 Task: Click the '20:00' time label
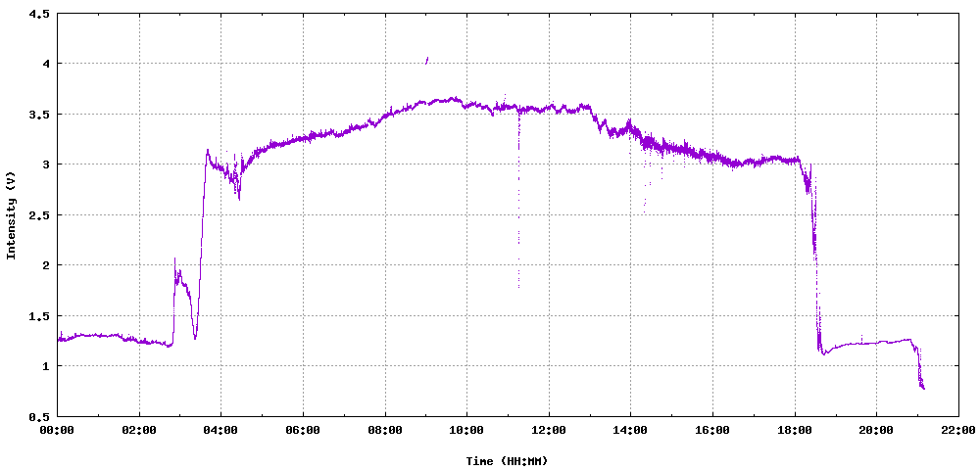click(876, 430)
